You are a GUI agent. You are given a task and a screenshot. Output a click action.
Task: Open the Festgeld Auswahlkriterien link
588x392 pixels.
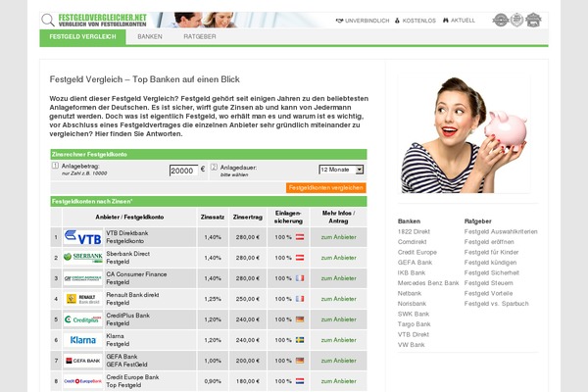[x=501, y=232]
